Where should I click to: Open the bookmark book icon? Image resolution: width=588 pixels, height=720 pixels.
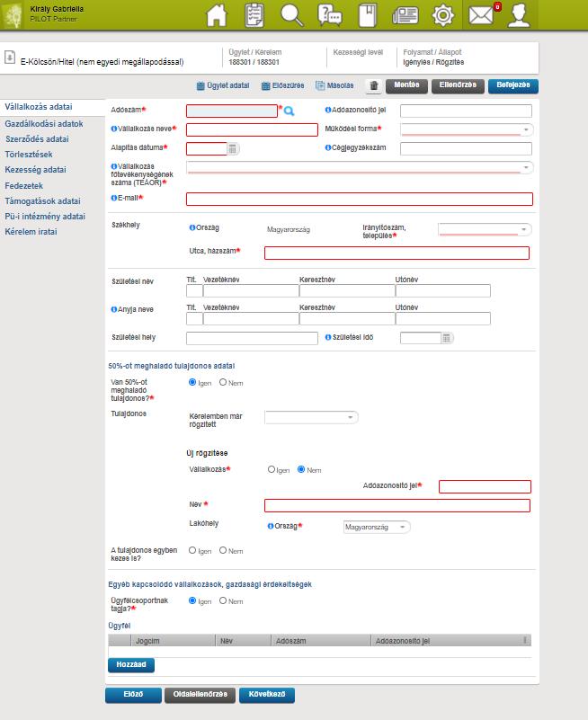click(x=368, y=15)
